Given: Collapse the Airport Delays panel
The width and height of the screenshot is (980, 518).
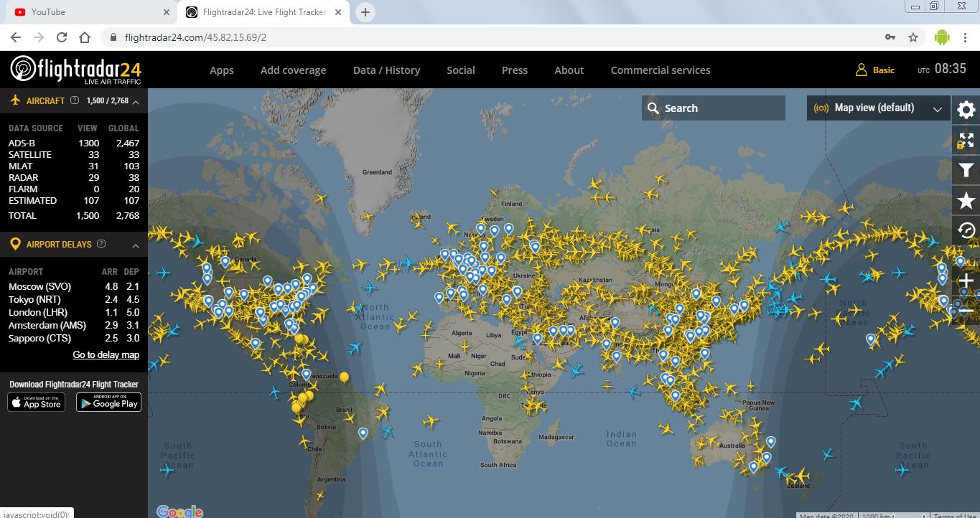Looking at the screenshot, I should 136,245.
